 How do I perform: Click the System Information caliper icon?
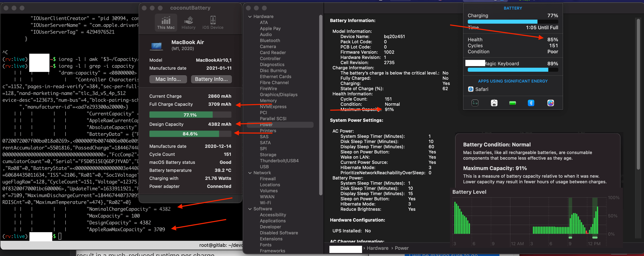click(x=494, y=103)
